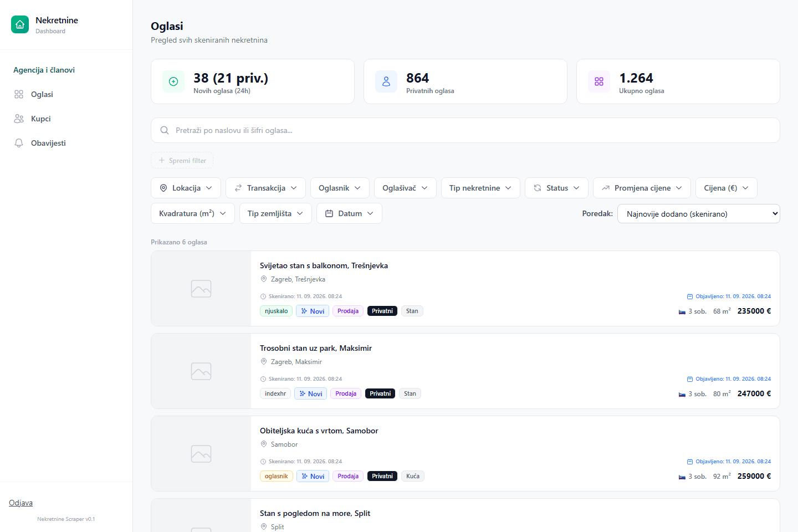Click the Prodaja tag on Maksimir listing
Viewport: 798px width, 532px height.
coord(346,393)
